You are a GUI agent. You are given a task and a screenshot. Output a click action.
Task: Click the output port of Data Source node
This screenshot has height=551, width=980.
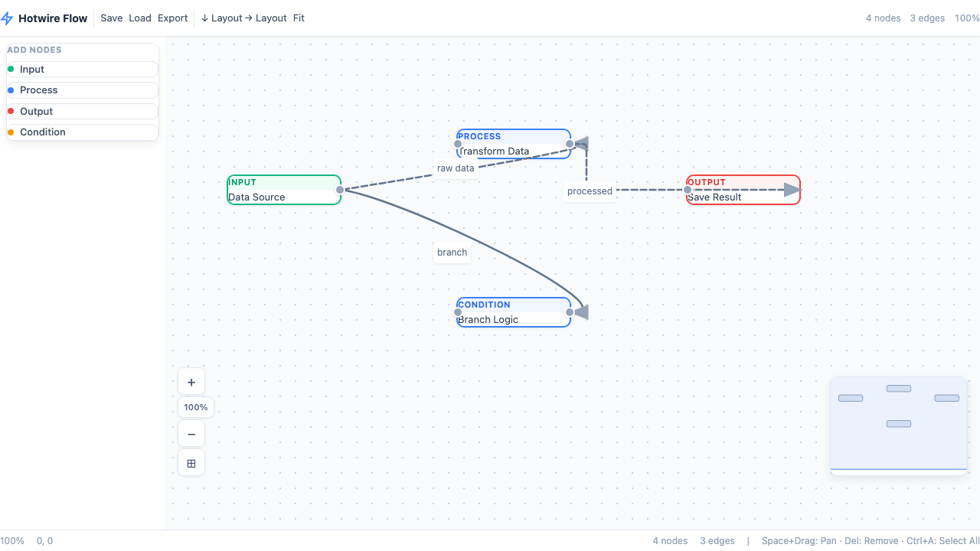pyautogui.click(x=340, y=190)
